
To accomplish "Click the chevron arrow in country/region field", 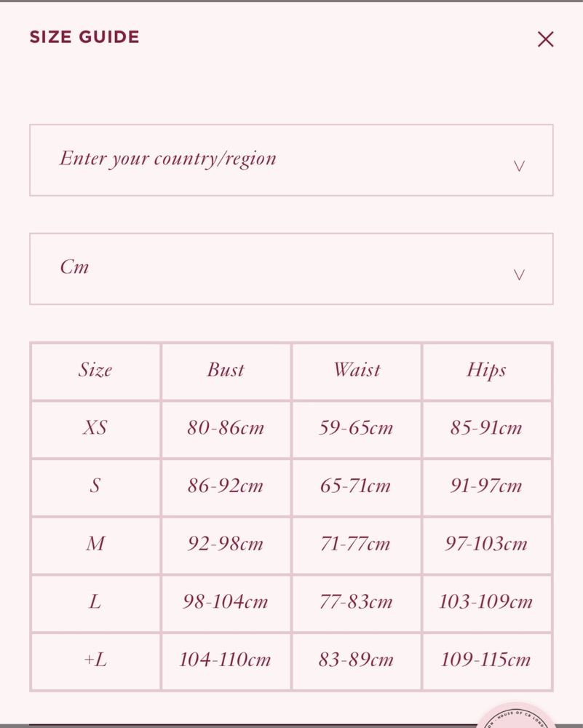I will pyautogui.click(x=519, y=166).
